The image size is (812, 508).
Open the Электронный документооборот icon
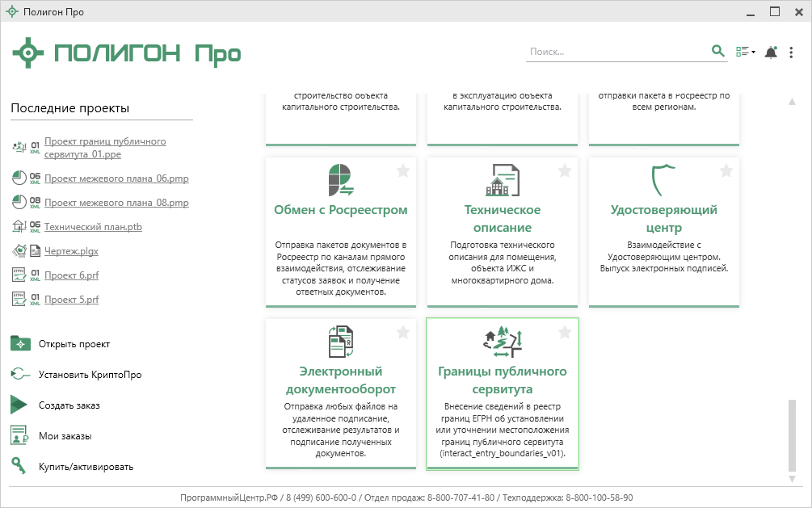340,342
